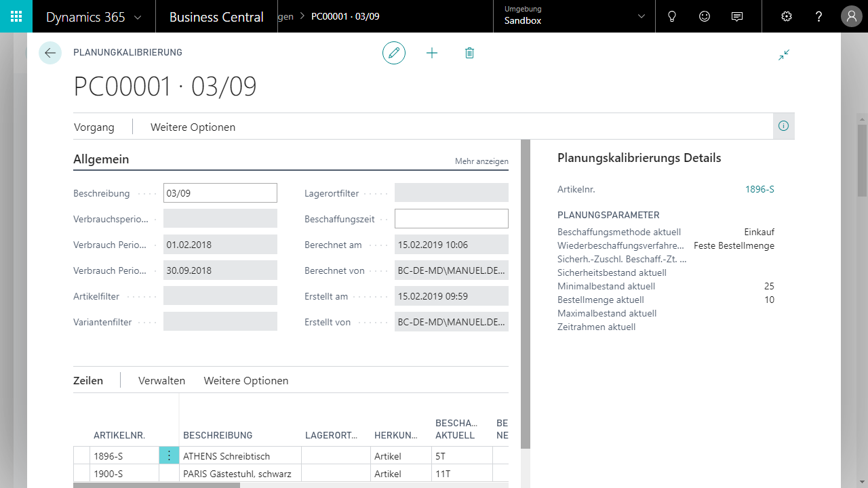The image size is (868, 488).
Task: Select the 5T cell
Action: point(462,456)
